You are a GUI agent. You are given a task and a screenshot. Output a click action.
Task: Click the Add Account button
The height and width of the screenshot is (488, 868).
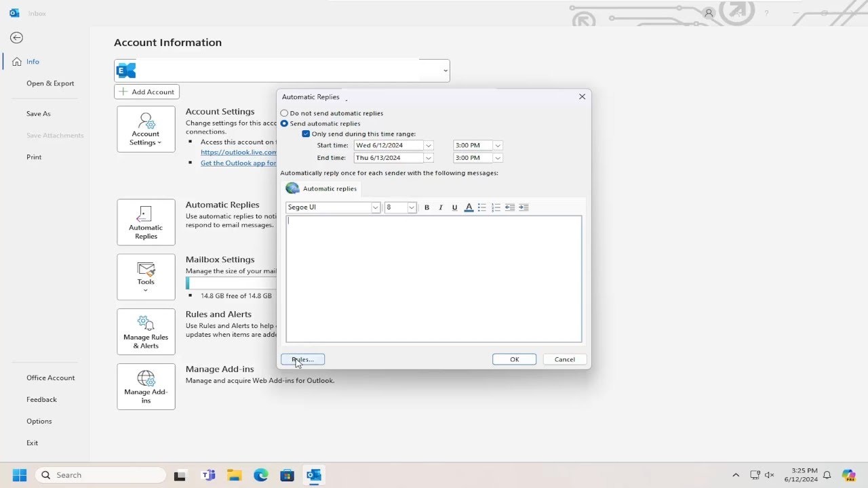146,91
